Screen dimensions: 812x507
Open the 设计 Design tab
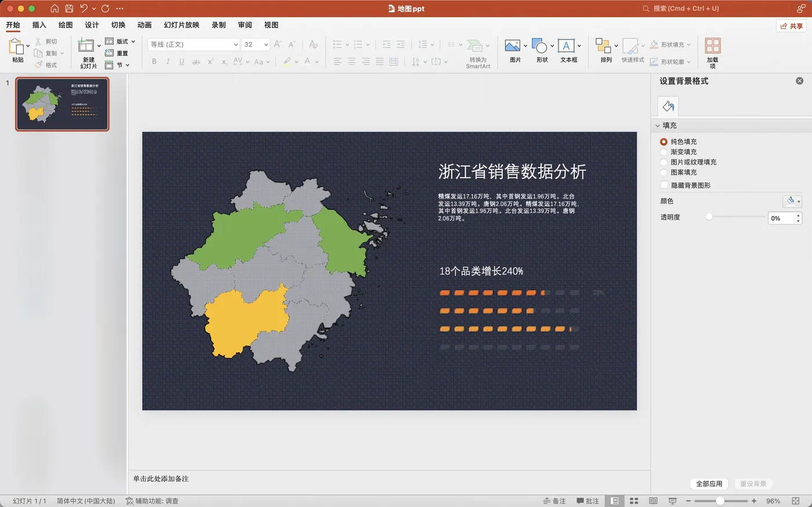[92, 25]
